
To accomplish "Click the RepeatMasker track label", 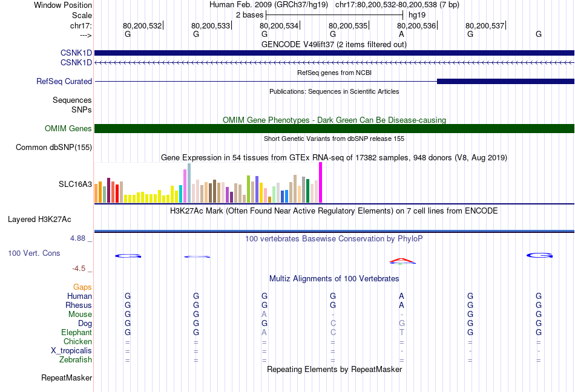I will tap(67, 377).
